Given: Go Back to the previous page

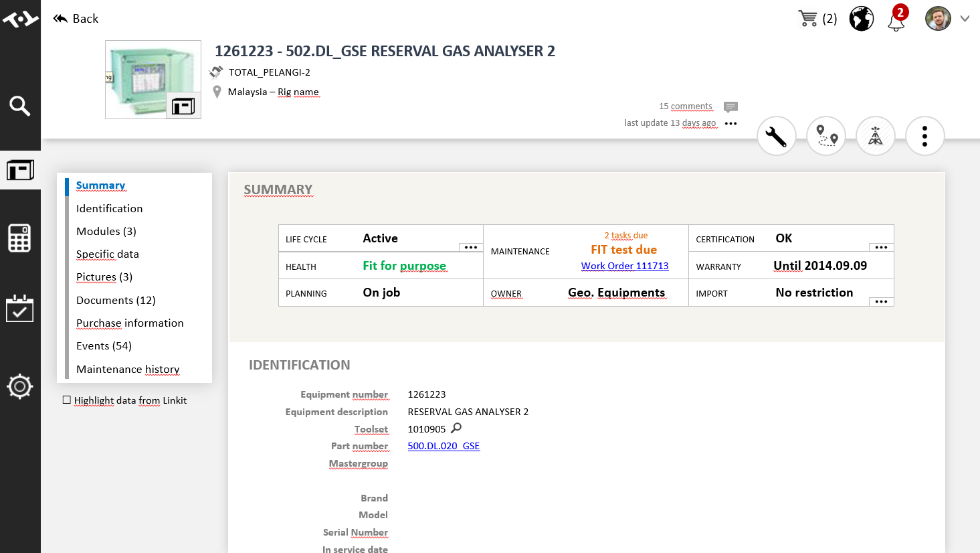Looking at the screenshot, I should coord(76,19).
